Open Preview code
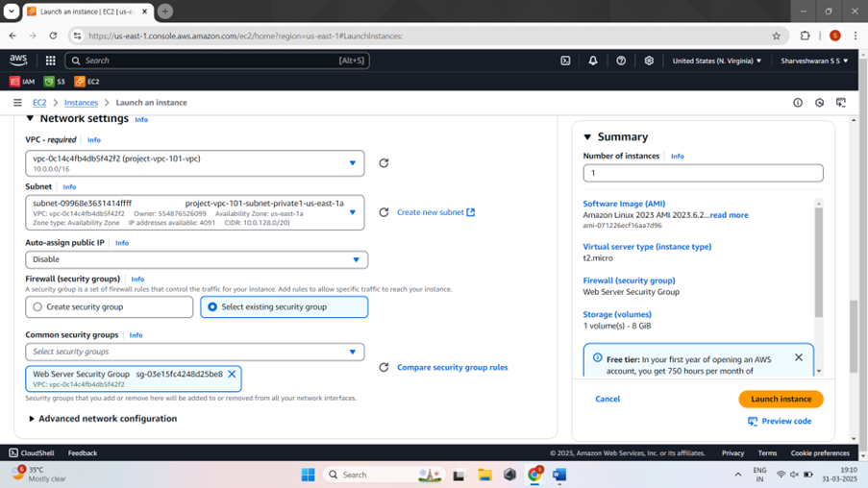The image size is (868, 488). coord(780,421)
